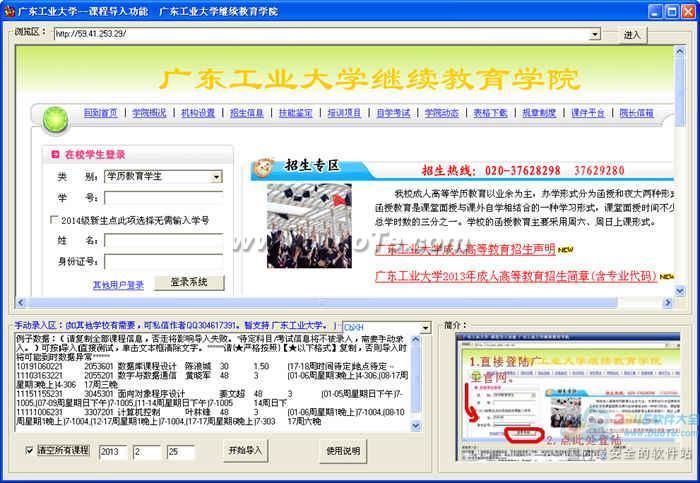Minimize the course import window

coord(655,11)
